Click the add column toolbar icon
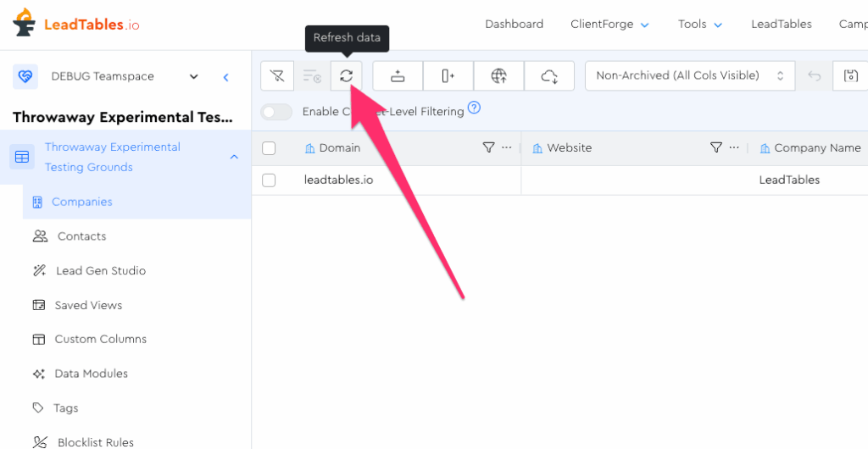868x449 pixels. coord(448,76)
